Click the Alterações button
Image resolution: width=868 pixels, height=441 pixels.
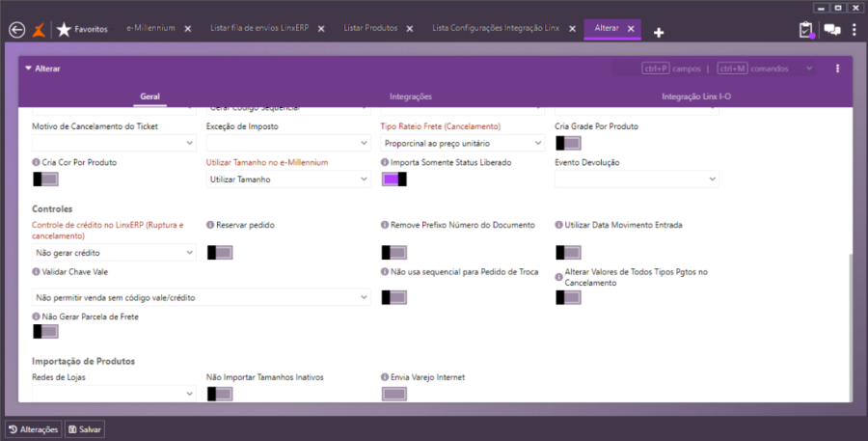33,429
